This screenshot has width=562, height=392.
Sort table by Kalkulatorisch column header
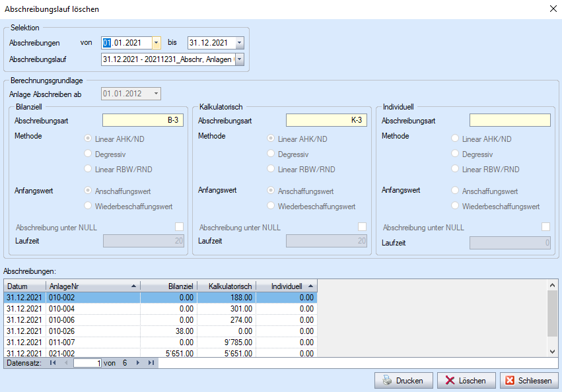(226, 286)
